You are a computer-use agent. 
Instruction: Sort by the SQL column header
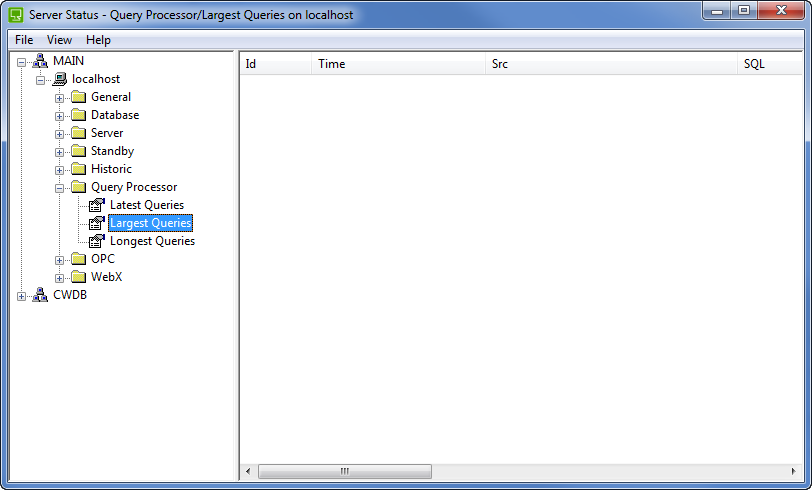770,64
